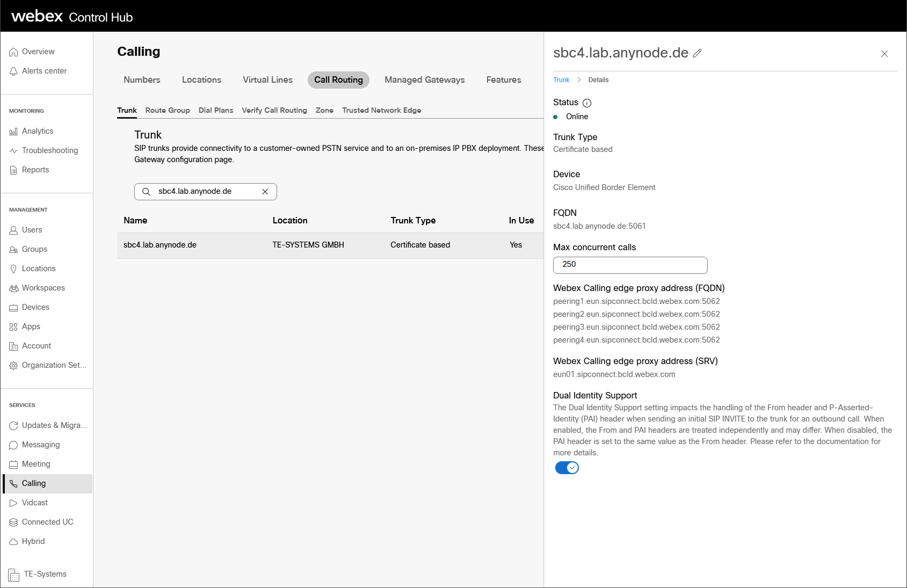Click the Details breadcrumb text

click(598, 80)
